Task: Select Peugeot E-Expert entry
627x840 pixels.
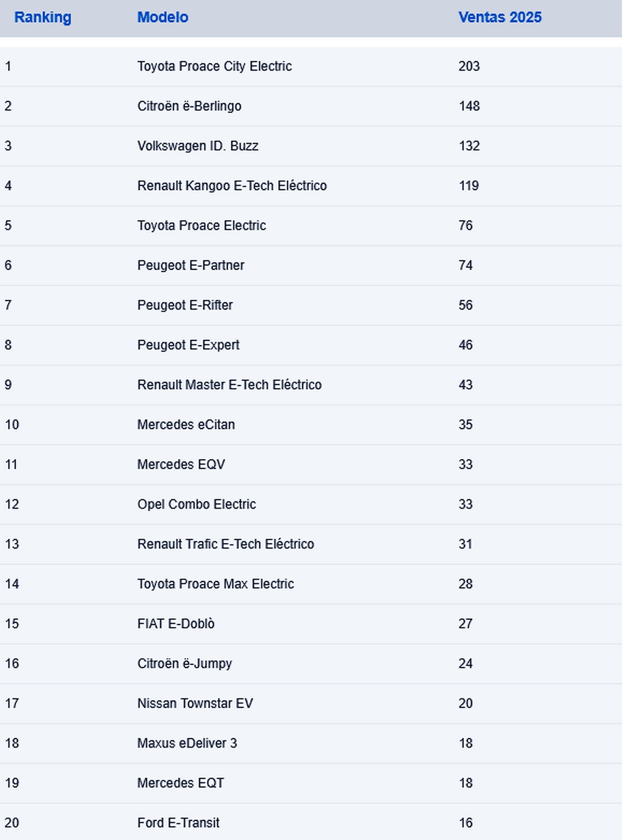Action: point(188,345)
